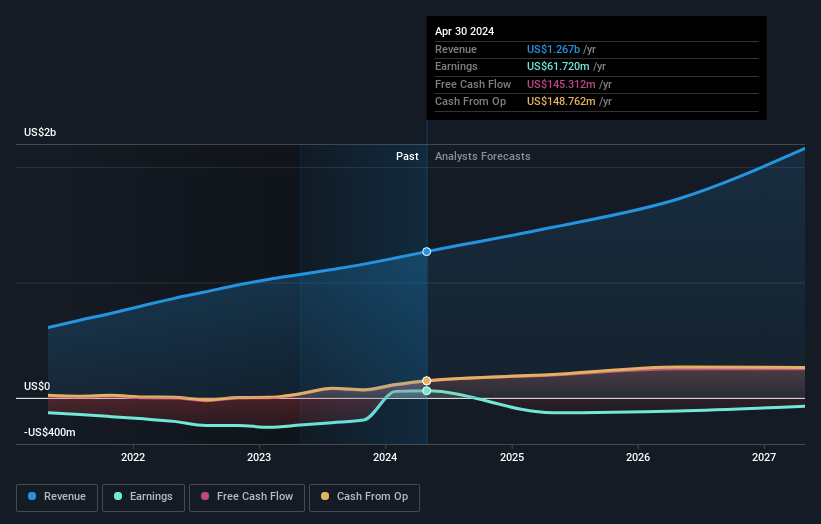Click the Cash From Op label in tooltip
Screen dimensions: 821x524
(470, 102)
